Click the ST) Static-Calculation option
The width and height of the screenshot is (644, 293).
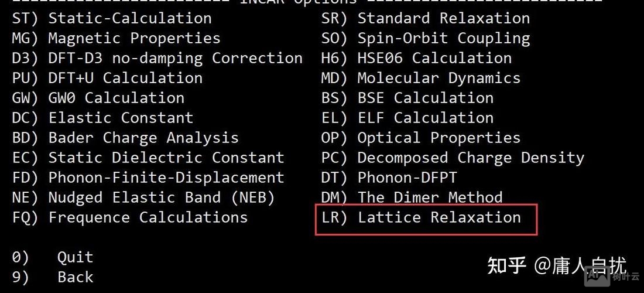112,18
